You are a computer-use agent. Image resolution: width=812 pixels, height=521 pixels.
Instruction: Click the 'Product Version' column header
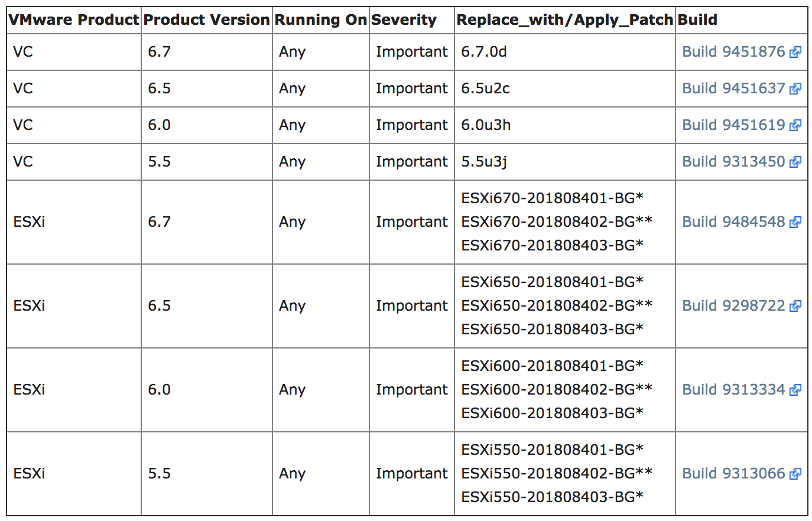(x=207, y=20)
